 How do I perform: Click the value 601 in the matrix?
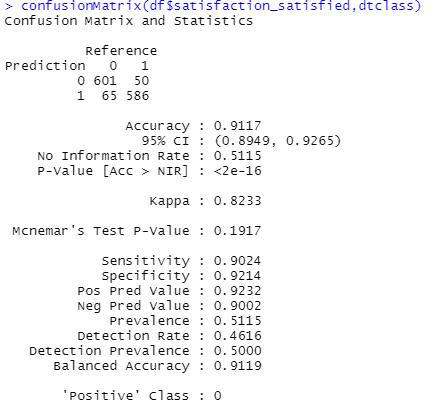coord(105,81)
